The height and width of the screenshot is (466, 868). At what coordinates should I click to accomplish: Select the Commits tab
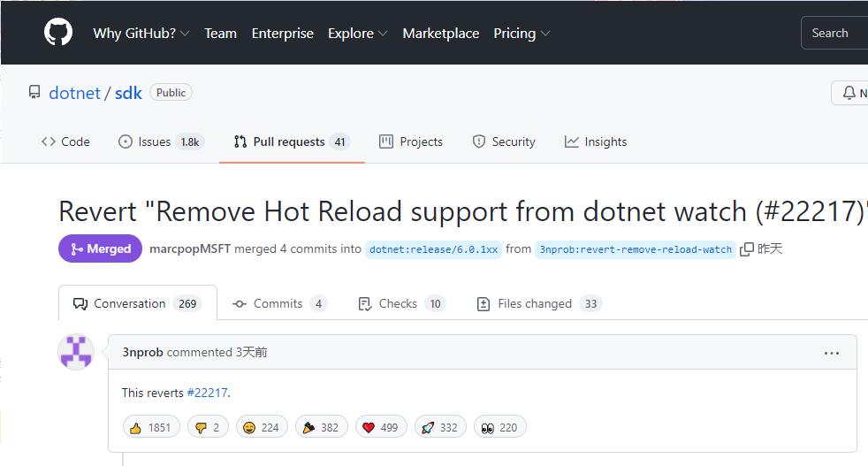[280, 303]
